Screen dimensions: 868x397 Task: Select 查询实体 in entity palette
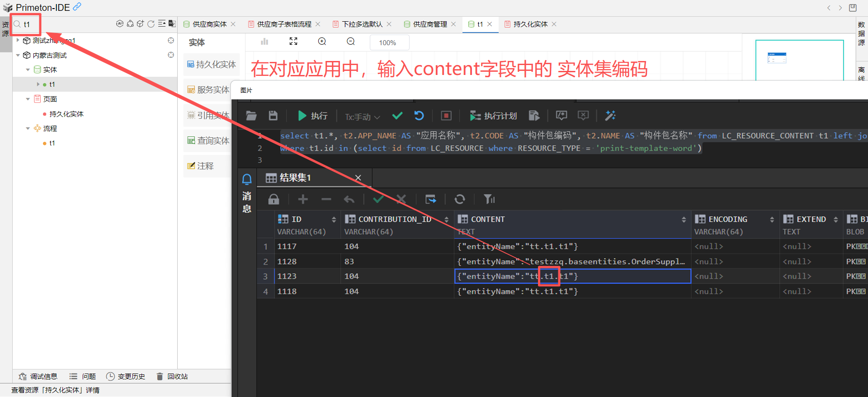pyautogui.click(x=208, y=140)
